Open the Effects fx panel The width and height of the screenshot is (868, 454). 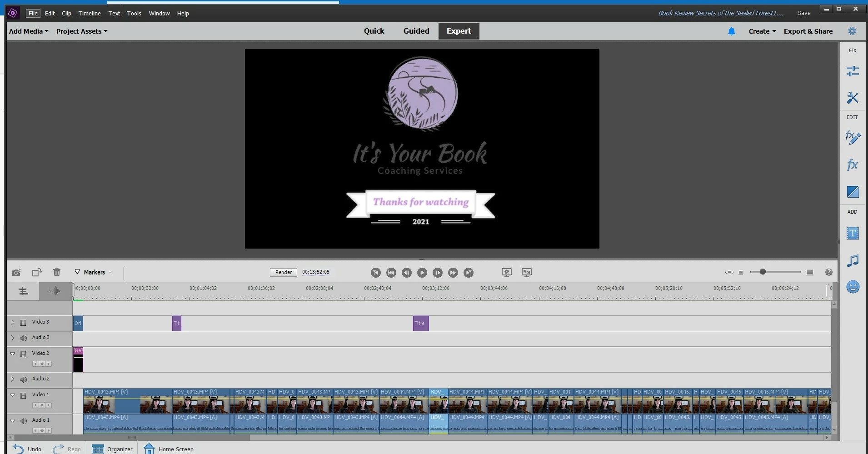click(x=853, y=165)
